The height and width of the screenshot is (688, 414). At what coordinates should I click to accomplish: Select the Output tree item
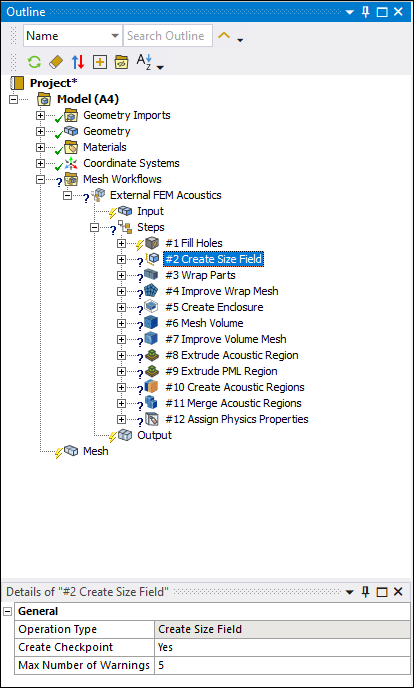tap(154, 435)
